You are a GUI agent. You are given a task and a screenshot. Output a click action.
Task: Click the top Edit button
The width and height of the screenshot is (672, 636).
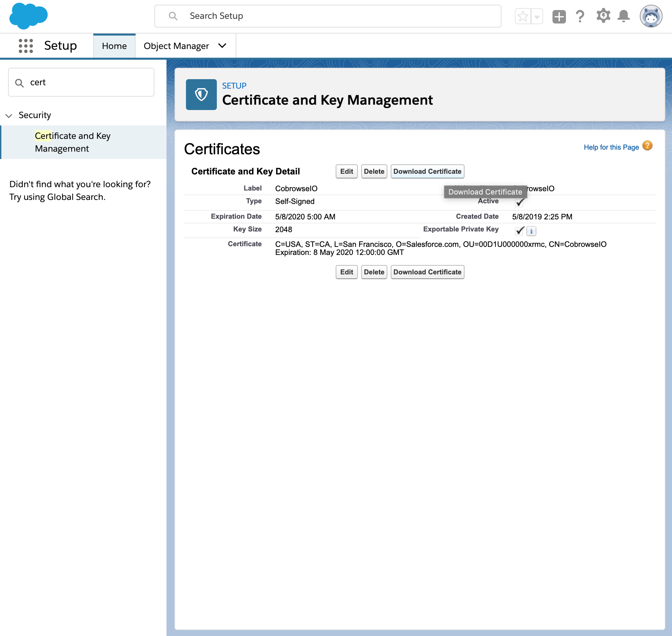point(346,171)
